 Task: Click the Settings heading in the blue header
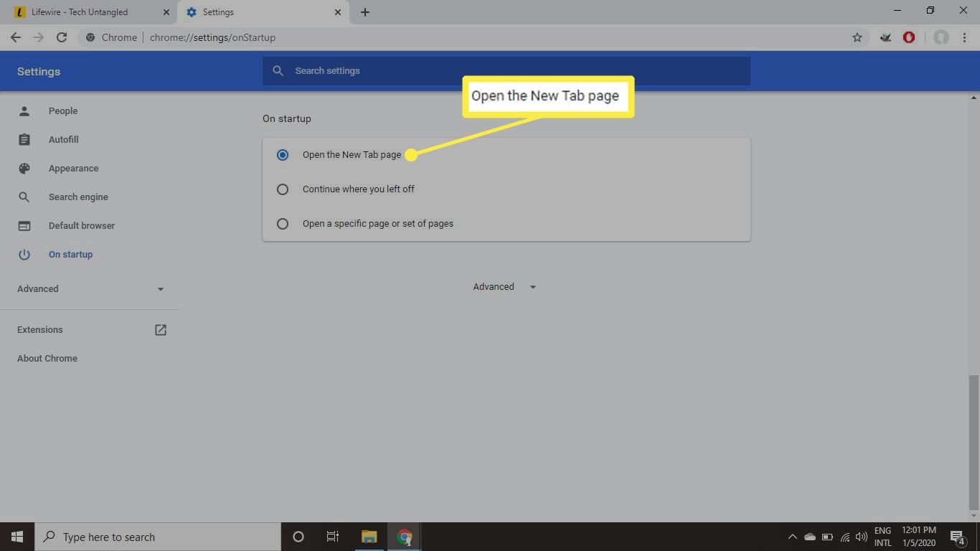[x=39, y=72]
